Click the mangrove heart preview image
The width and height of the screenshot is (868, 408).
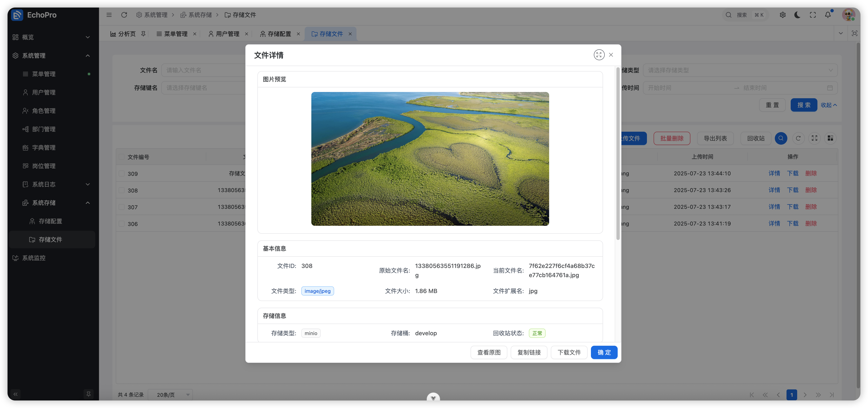tap(430, 159)
